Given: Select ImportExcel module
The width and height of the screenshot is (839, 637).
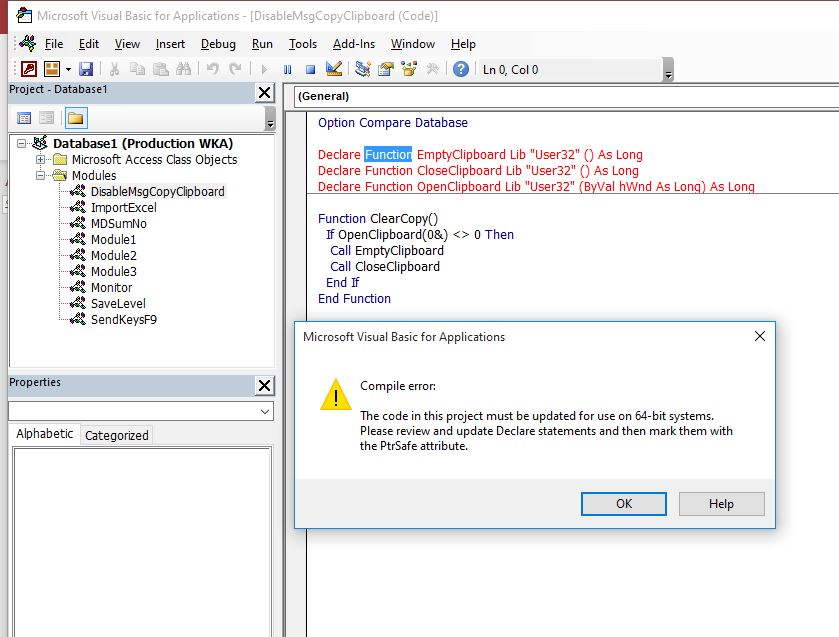Looking at the screenshot, I should point(124,208).
